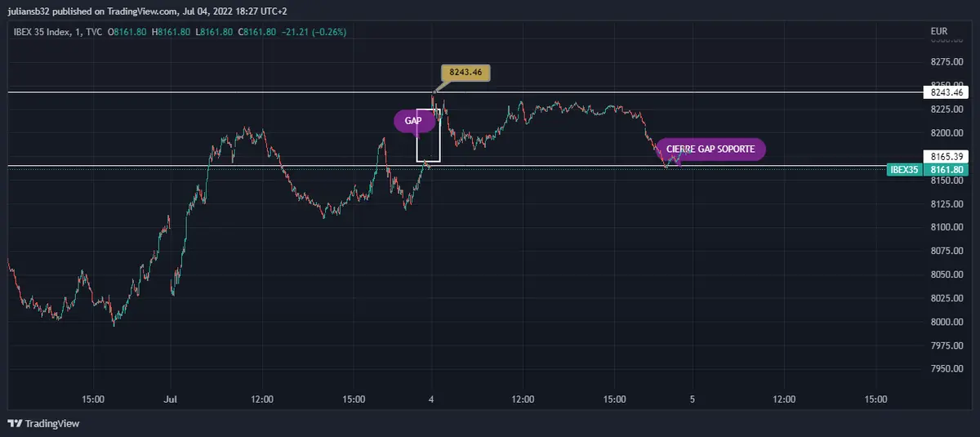Open the EUR currency selector
Image resolution: width=980 pixels, height=437 pixels.
tap(938, 32)
